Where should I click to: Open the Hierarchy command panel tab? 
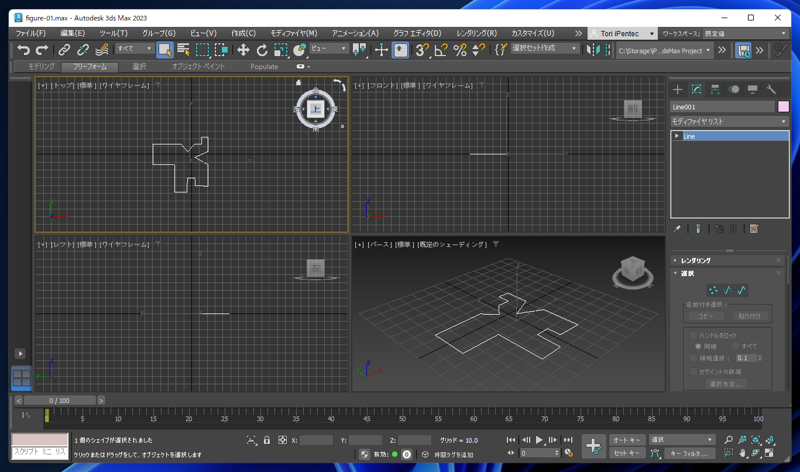715,90
